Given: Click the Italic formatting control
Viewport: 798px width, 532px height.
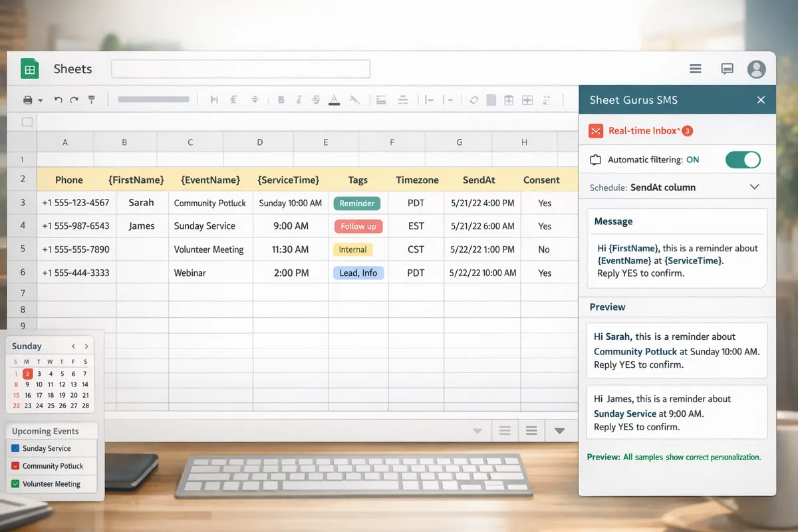Looking at the screenshot, I should pyautogui.click(x=298, y=98).
